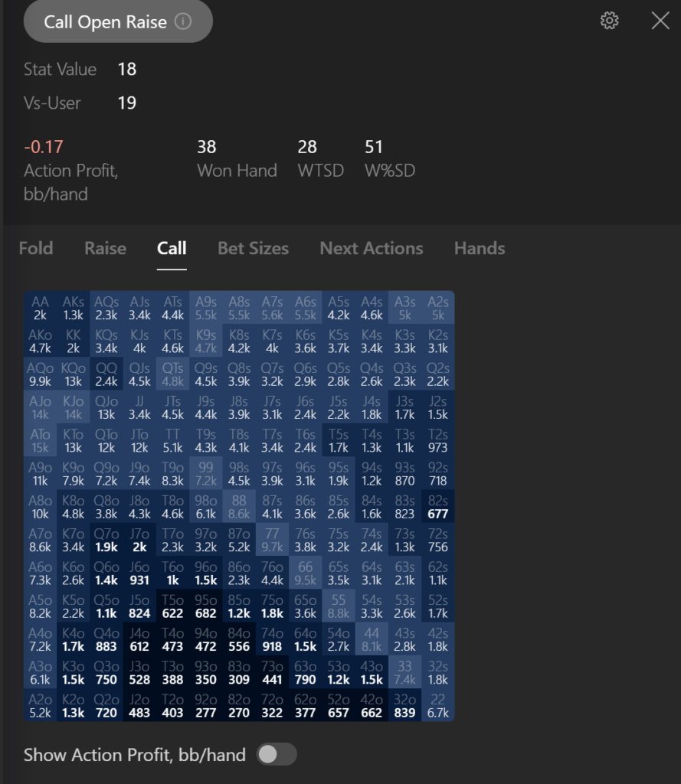Click the 22 pocket pair cell
This screenshot has width=681, height=784.
click(438, 705)
